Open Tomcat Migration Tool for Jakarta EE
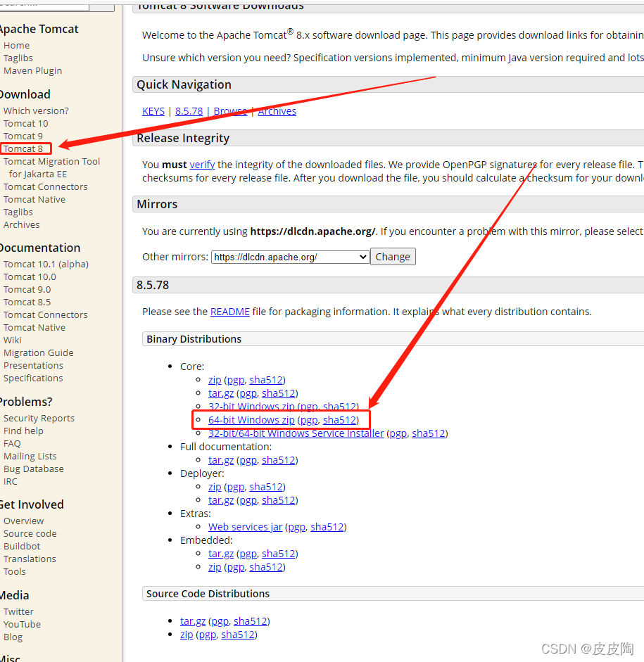The width and height of the screenshot is (644, 662). [51, 167]
